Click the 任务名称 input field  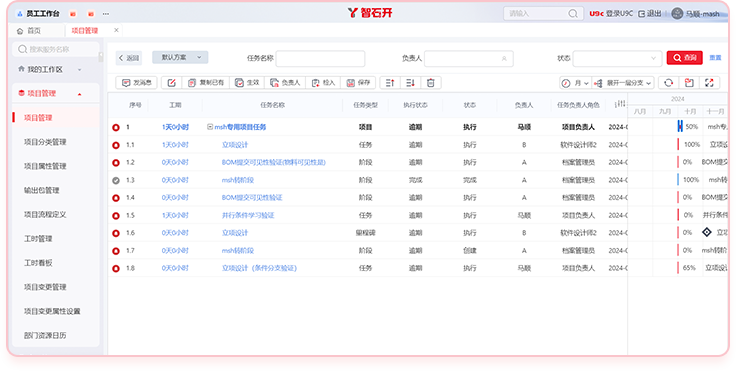tap(320, 58)
